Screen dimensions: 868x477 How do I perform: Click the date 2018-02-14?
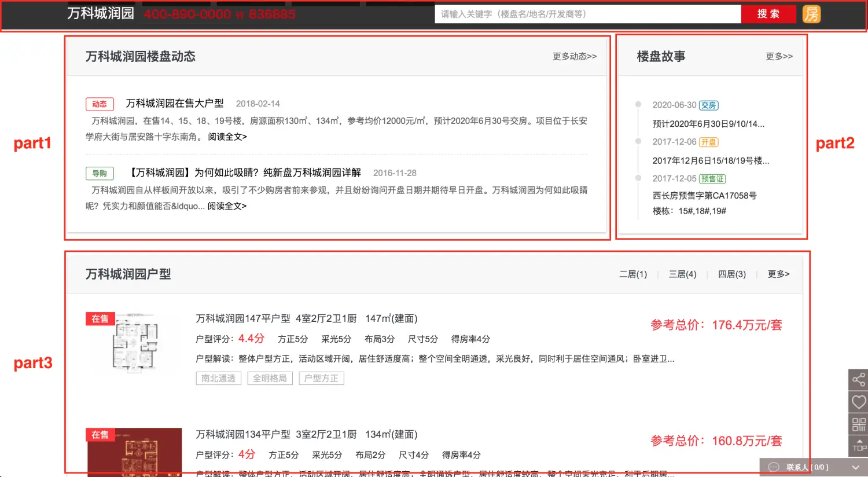pyautogui.click(x=258, y=104)
